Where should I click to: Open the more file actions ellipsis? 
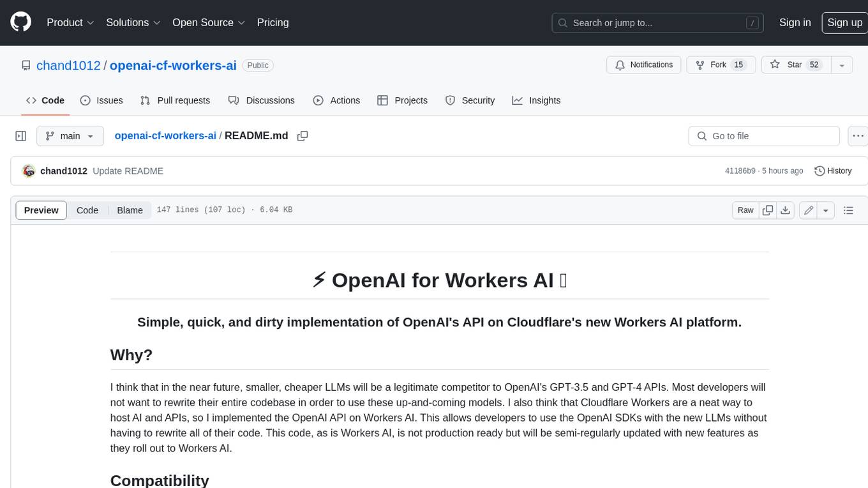click(x=858, y=136)
